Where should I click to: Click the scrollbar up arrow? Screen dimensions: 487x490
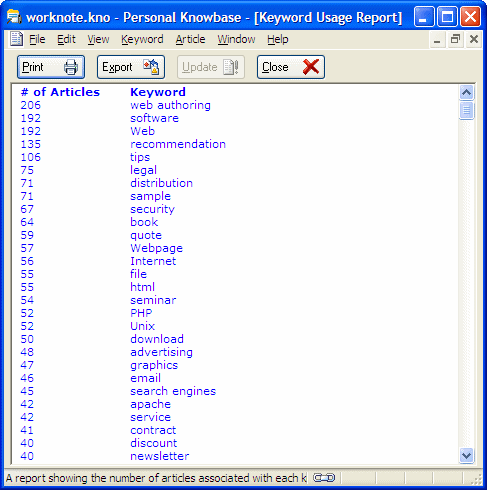466,92
